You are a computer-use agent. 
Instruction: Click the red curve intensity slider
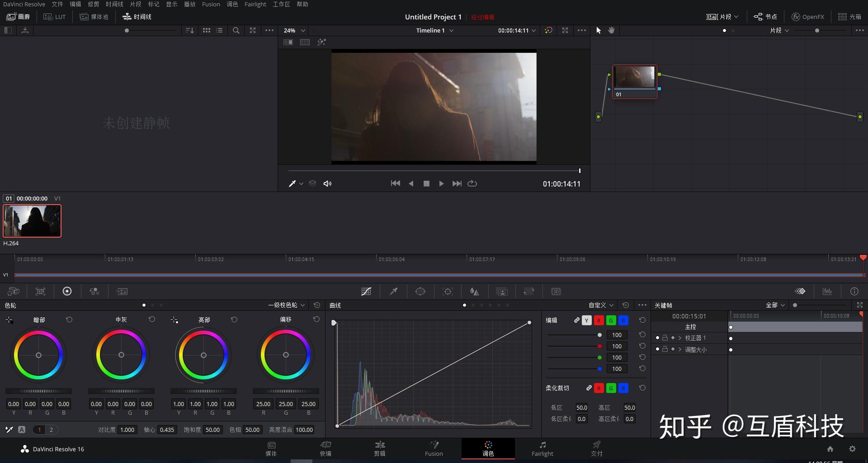[x=575, y=346]
